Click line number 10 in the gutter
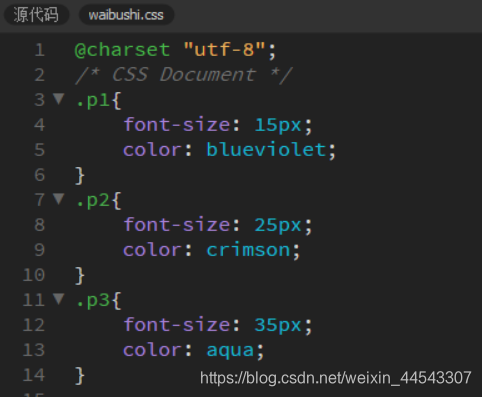This screenshot has width=482, height=397. (34, 275)
